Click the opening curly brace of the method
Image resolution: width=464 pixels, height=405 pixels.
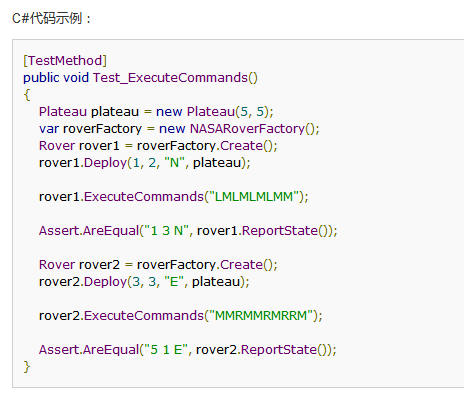(27, 95)
